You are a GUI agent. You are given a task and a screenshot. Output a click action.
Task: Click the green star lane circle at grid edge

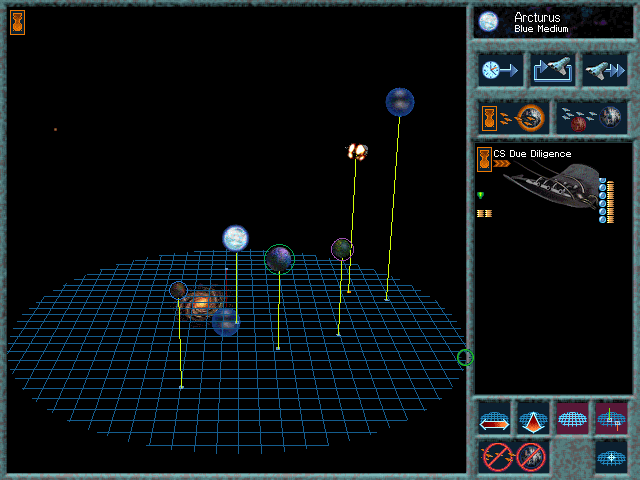pos(465,358)
